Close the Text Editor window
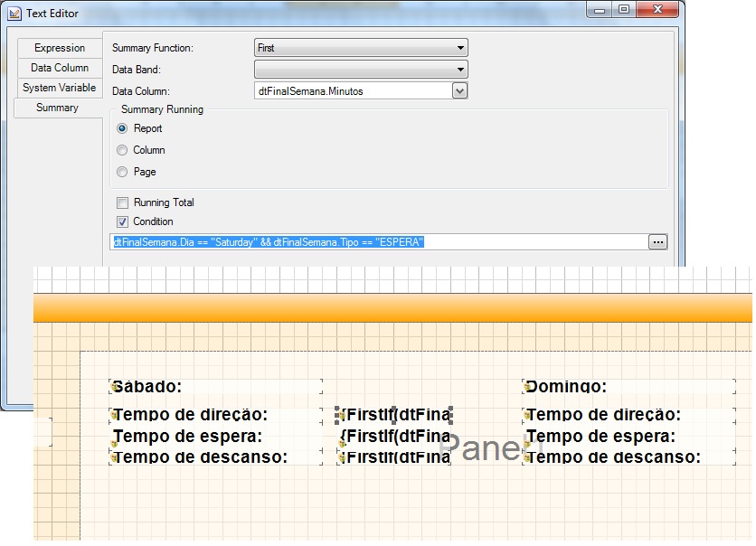Screen dimensions: 756x546 click(x=657, y=10)
